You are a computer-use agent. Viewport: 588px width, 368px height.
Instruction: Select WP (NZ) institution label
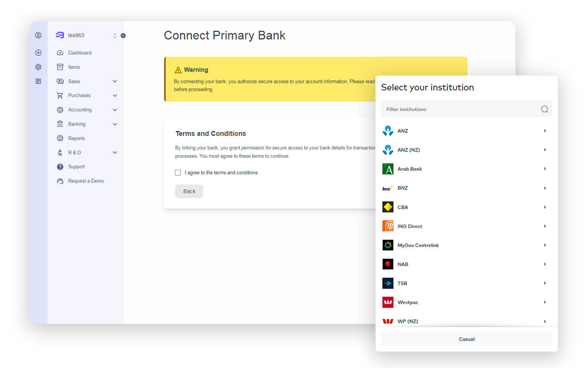[408, 321]
